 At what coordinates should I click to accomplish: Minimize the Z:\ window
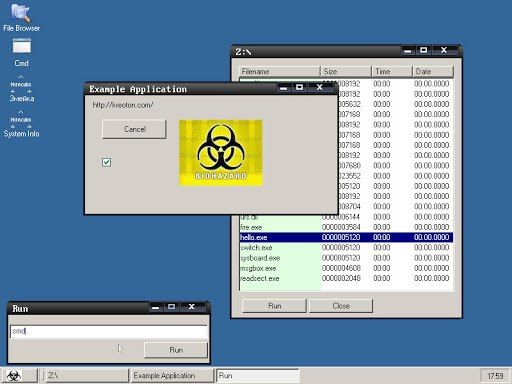pyautogui.click(x=408, y=51)
